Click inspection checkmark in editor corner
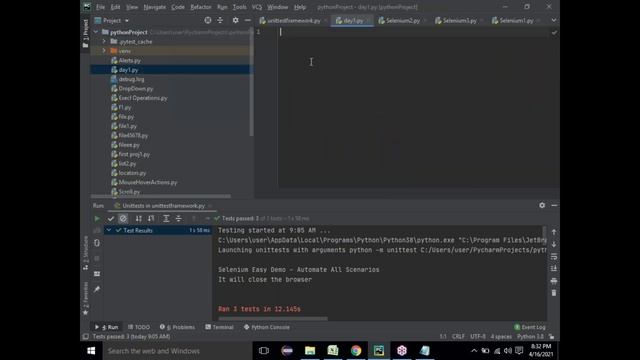The height and width of the screenshot is (360, 640). (x=554, y=33)
